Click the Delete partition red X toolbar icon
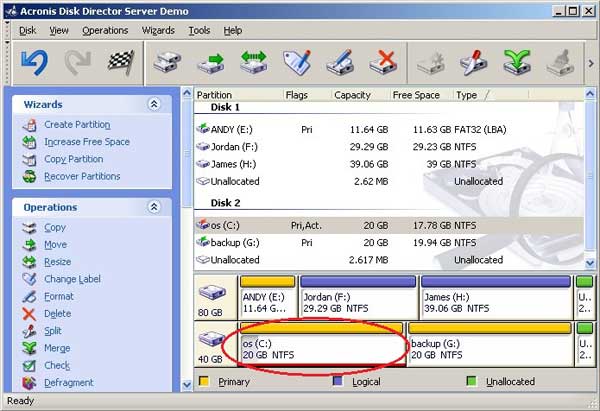Screen dimensions: 600x411 point(383,62)
